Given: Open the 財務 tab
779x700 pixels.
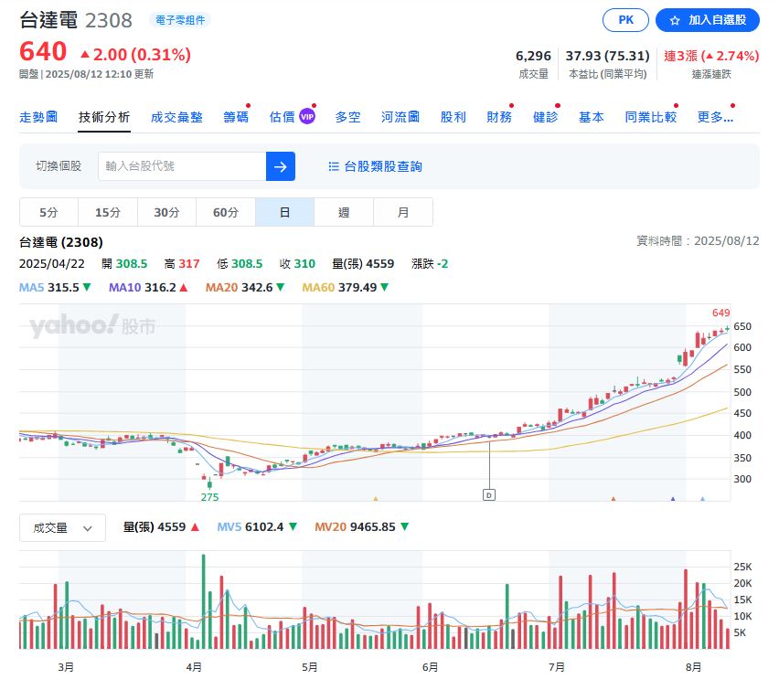Looking at the screenshot, I should (x=499, y=117).
